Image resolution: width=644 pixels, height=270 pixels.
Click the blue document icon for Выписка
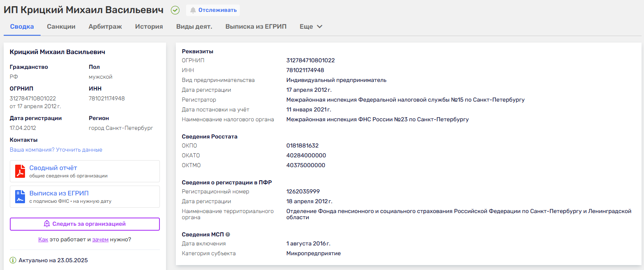pos(20,197)
